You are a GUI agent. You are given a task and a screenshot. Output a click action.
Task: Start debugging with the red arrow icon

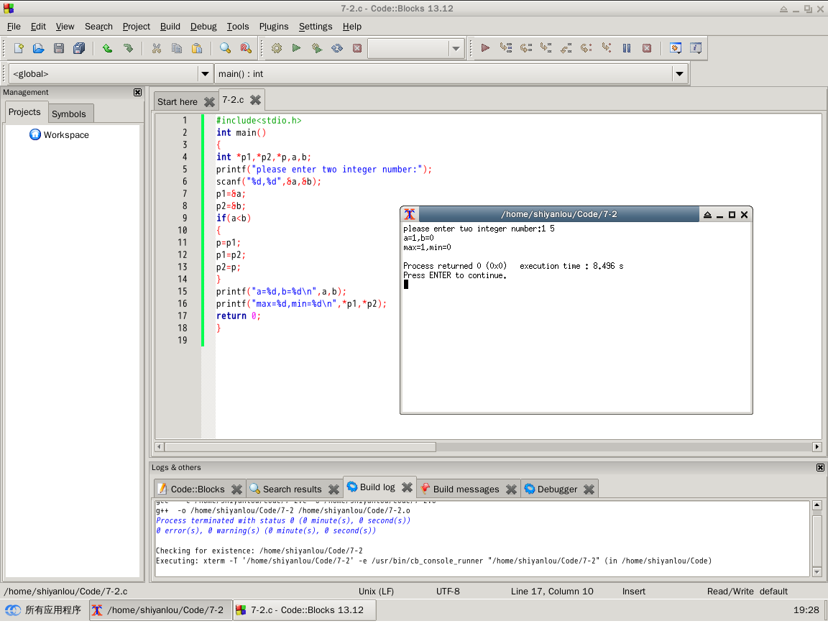coord(485,49)
